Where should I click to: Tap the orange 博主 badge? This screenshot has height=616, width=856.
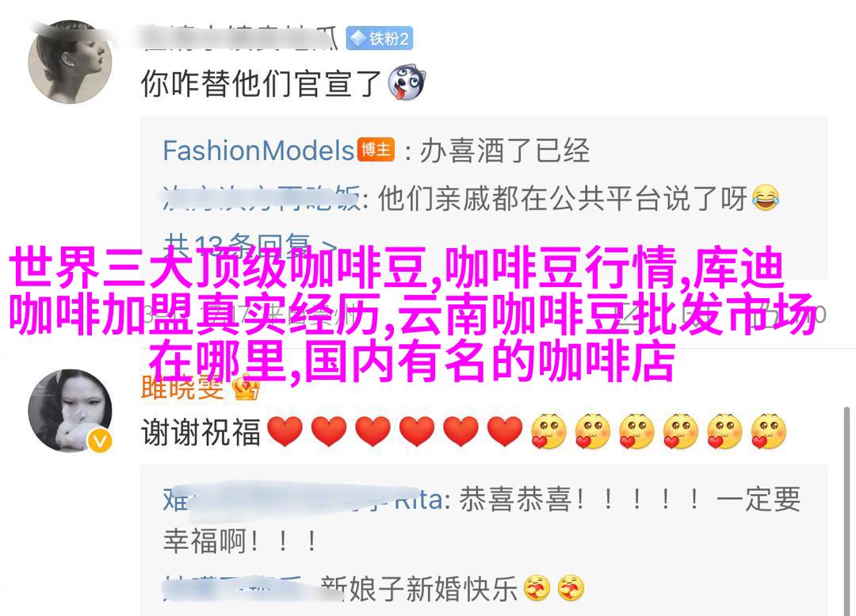[376, 150]
